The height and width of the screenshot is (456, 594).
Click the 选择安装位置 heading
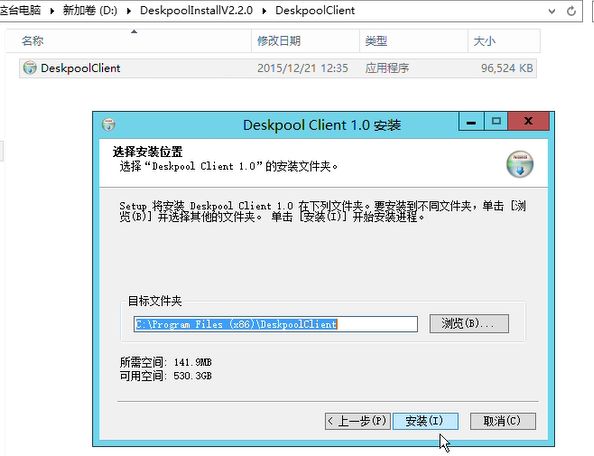[147, 152]
